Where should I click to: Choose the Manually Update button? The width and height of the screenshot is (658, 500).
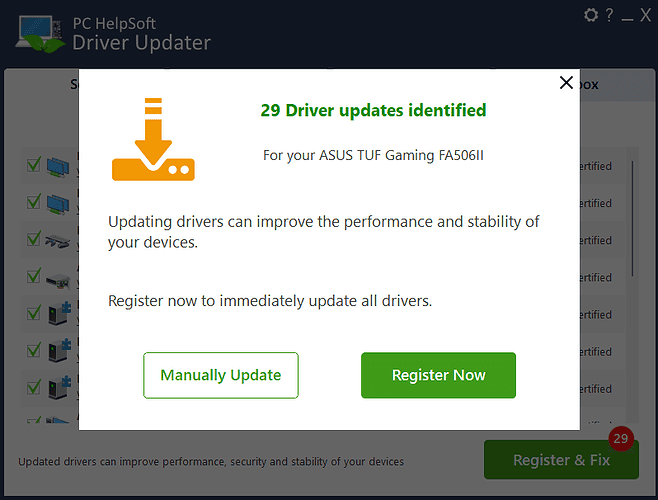(221, 375)
